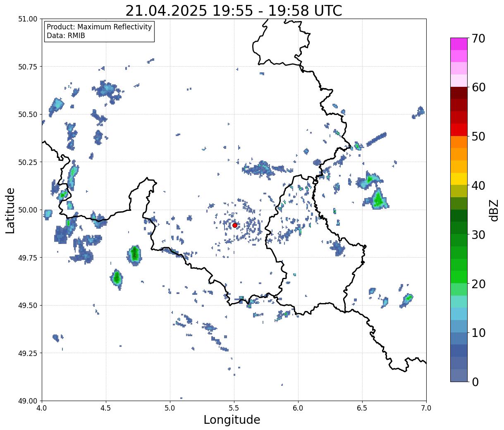The image size is (504, 430).
Task: Click longitude tick label 5.0
Action: click(170, 408)
